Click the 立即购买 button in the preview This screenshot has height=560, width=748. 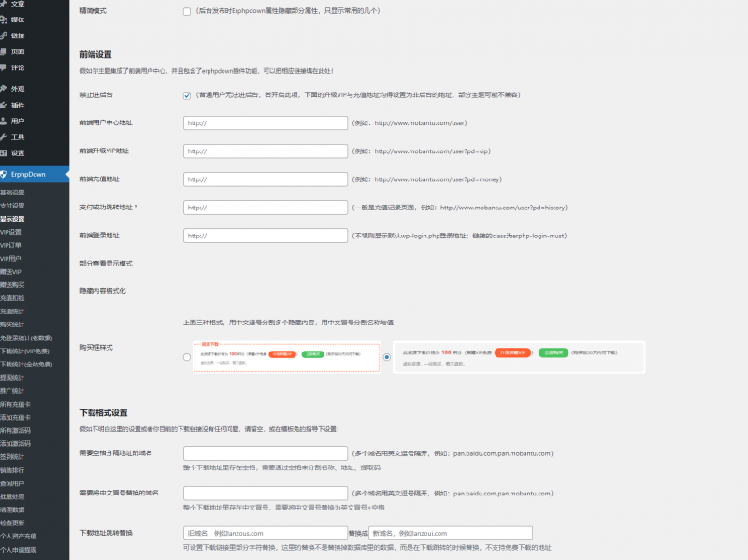coord(552,353)
